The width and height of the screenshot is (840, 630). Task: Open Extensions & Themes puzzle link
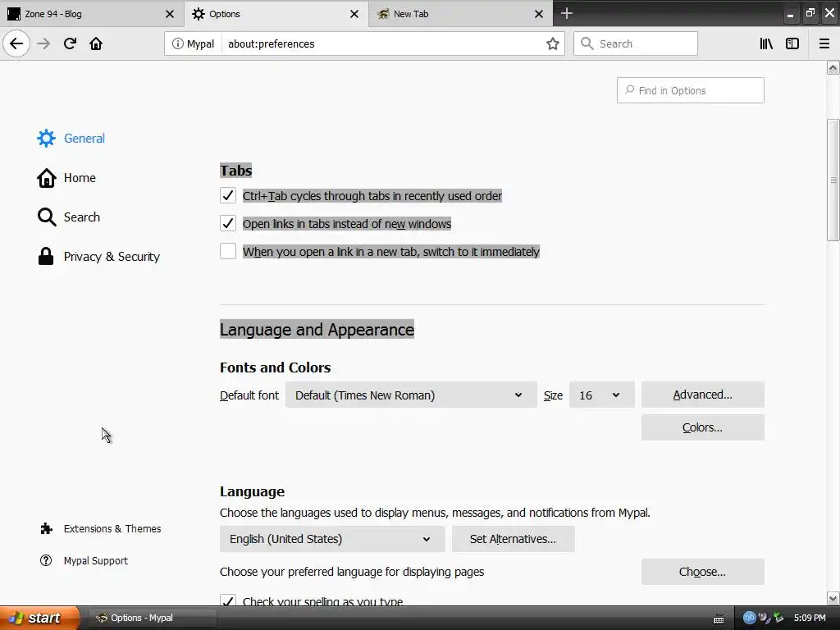coord(100,529)
